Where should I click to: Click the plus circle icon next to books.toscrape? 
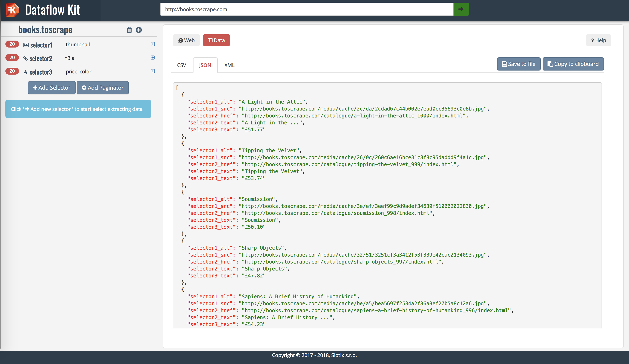(x=139, y=30)
